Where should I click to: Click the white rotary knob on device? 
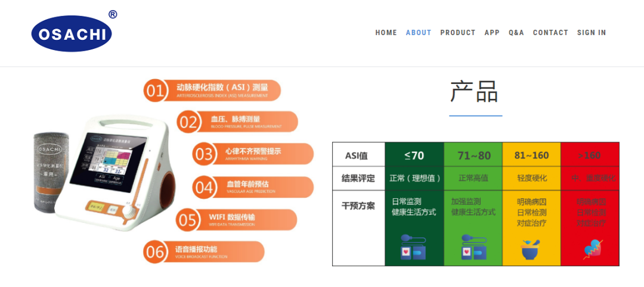tap(130, 211)
